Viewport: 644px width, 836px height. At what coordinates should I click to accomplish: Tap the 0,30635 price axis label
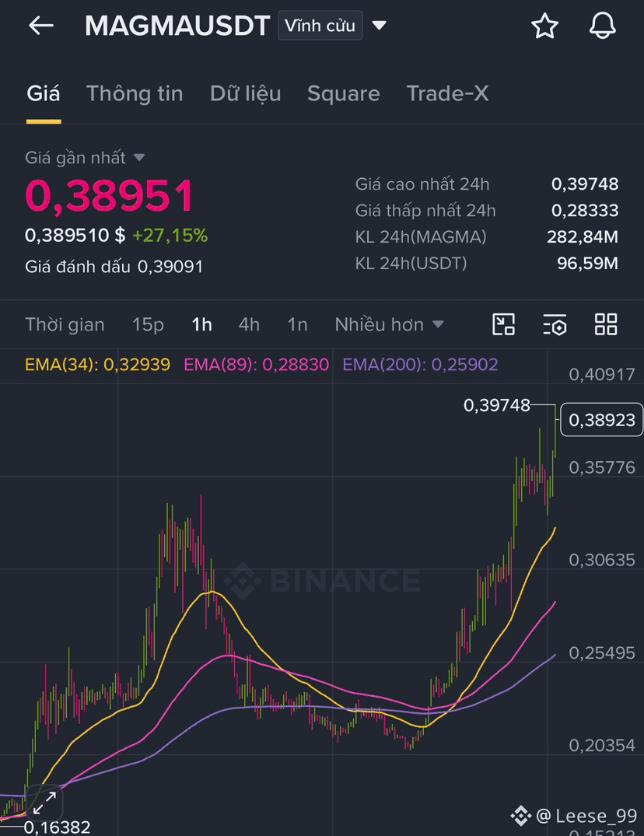tap(602, 560)
